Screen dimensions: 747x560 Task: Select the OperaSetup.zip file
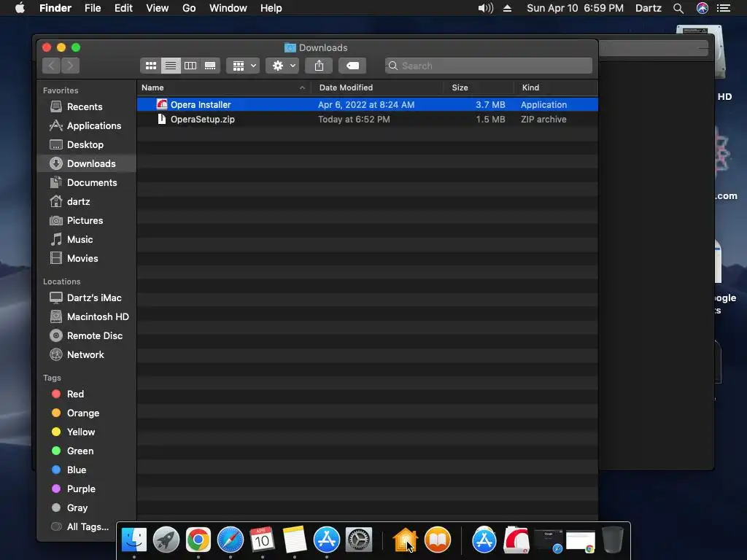368,119
